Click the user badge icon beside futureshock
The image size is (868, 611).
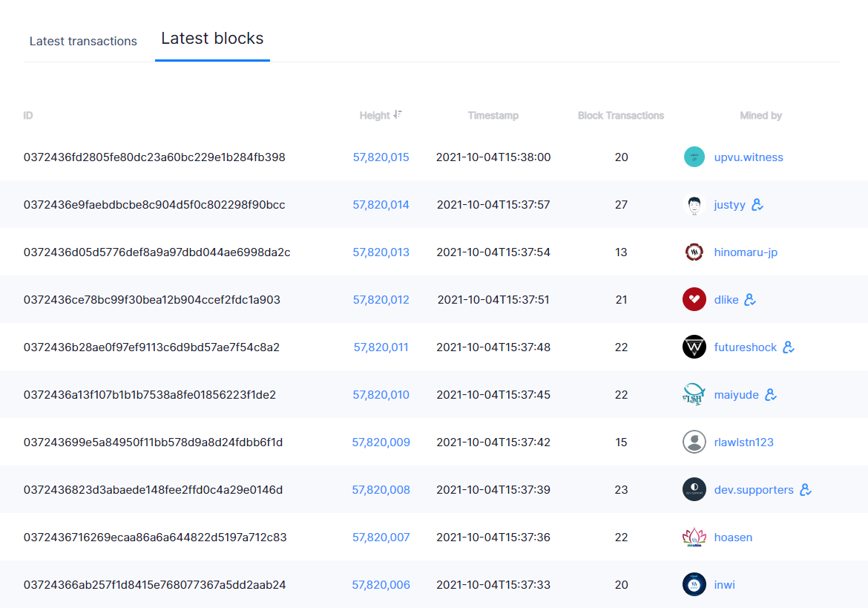789,347
